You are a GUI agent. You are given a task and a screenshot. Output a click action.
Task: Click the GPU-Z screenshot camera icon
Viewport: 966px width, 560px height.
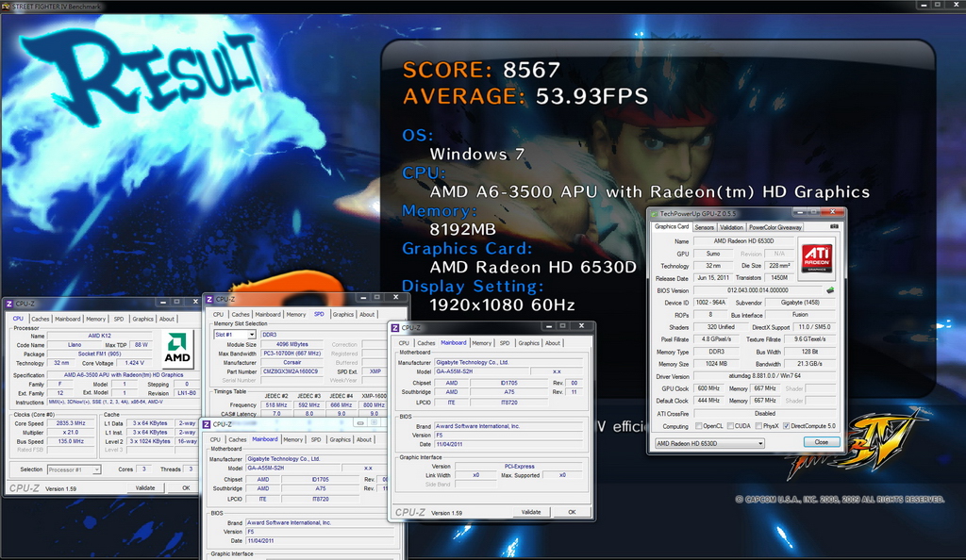tap(834, 226)
